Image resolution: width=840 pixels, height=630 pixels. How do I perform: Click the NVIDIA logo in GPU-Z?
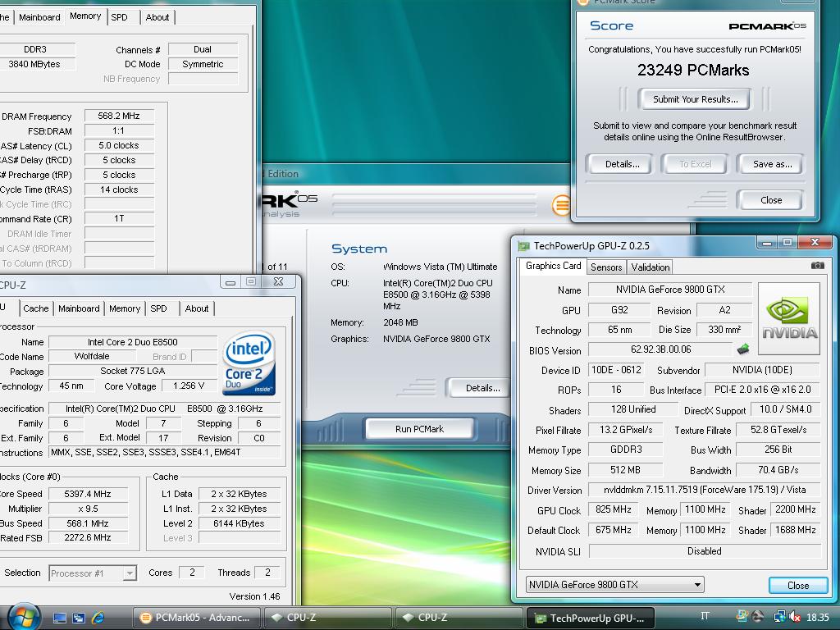pos(789,319)
